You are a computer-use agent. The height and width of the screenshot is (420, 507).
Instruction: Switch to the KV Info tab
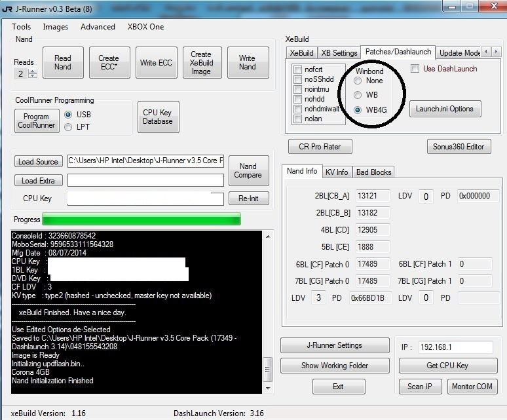(337, 172)
